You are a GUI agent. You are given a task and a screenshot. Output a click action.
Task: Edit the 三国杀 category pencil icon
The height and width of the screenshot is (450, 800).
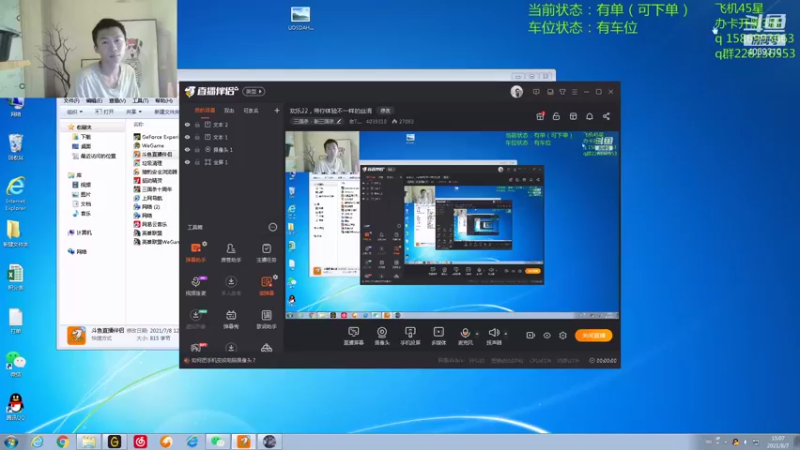tap(339, 121)
